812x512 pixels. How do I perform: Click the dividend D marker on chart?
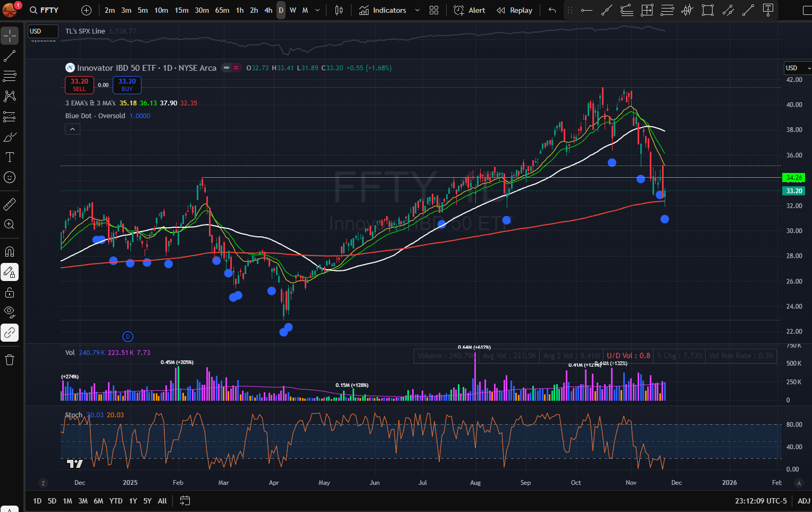128,336
